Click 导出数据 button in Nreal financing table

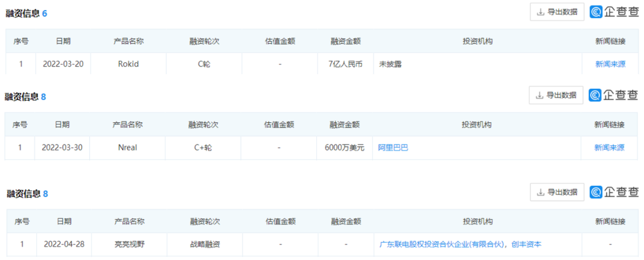tap(556, 95)
